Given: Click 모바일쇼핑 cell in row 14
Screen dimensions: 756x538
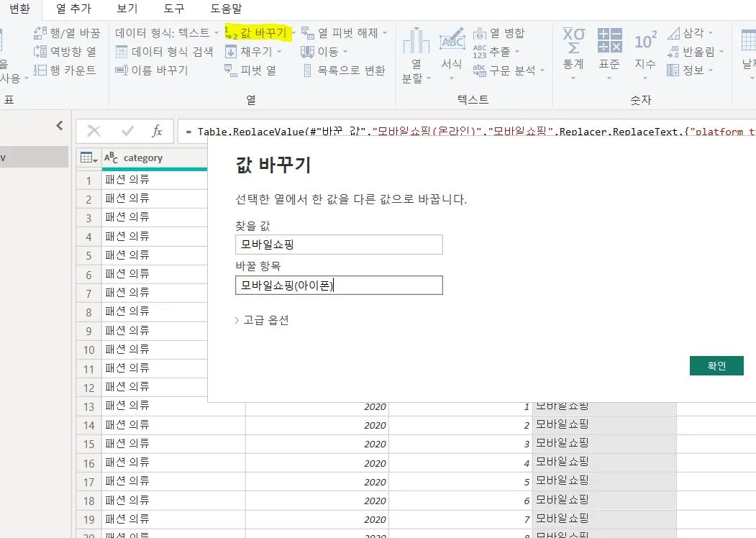Looking at the screenshot, I should pyautogui.click(x=604, y=424).
